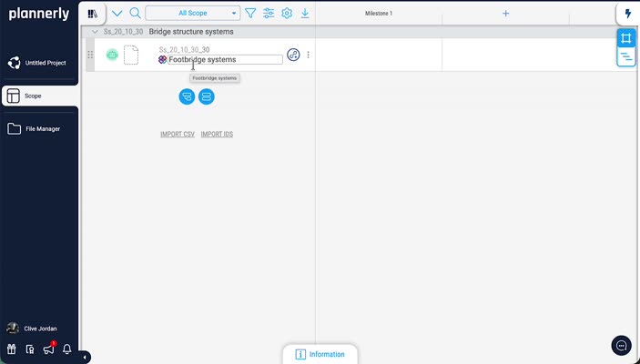Click the green status icon on Footbridge row
The width and height of the screenshot is (640, 364).
coord(112,55)
